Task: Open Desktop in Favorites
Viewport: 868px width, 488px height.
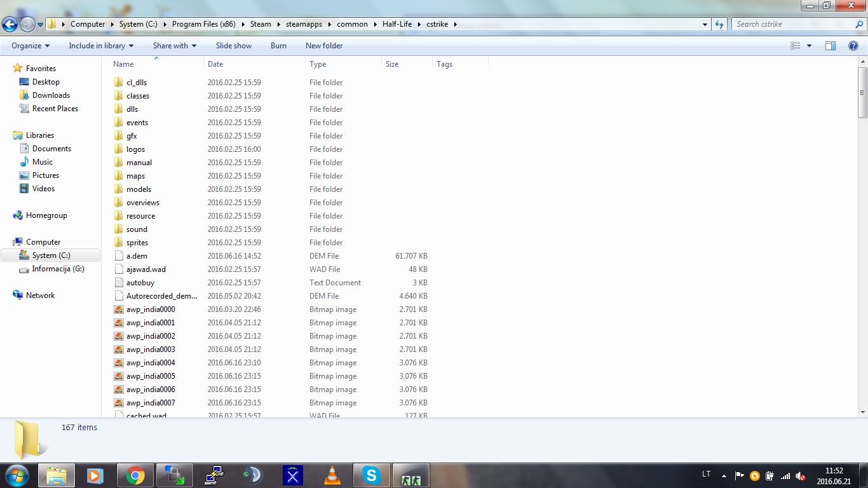Action: coord(46,82)
